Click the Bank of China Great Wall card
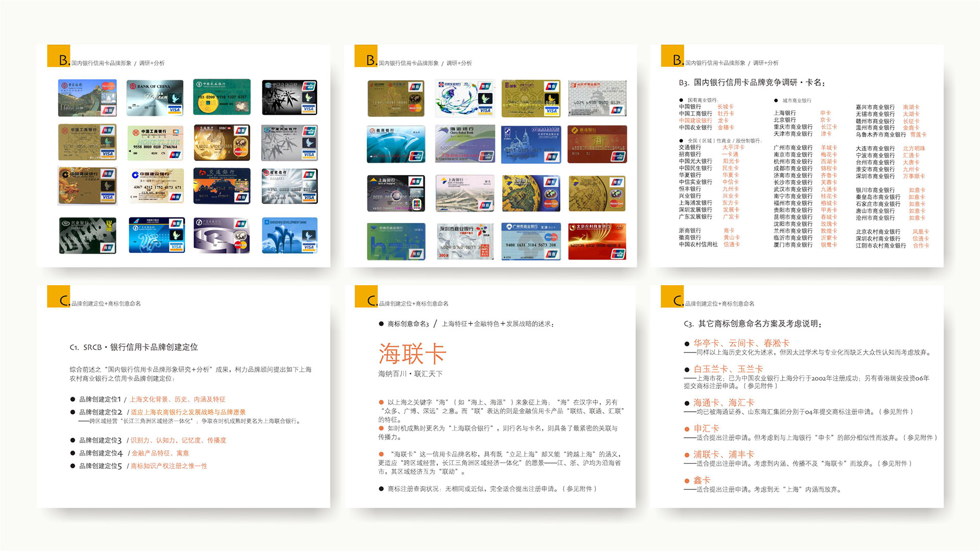This screenshot has height=551, width=980. [87, 97]
